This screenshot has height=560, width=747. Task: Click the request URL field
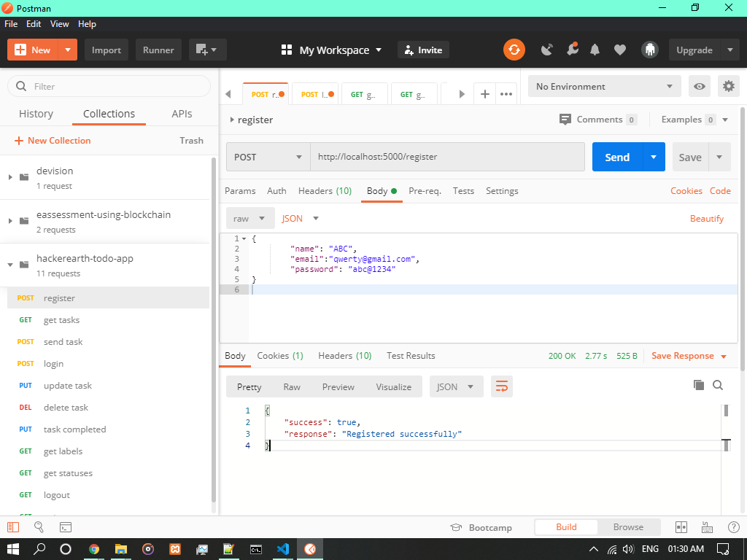point(447,157)
